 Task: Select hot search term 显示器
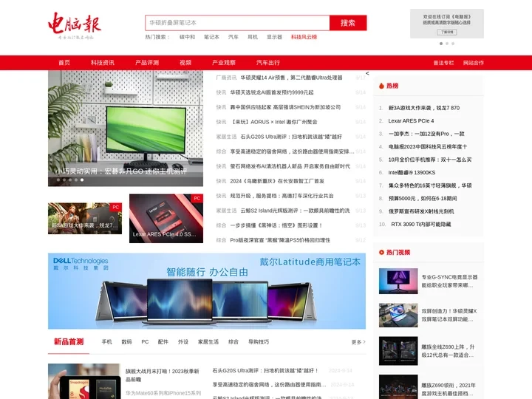tap(274, 37)
